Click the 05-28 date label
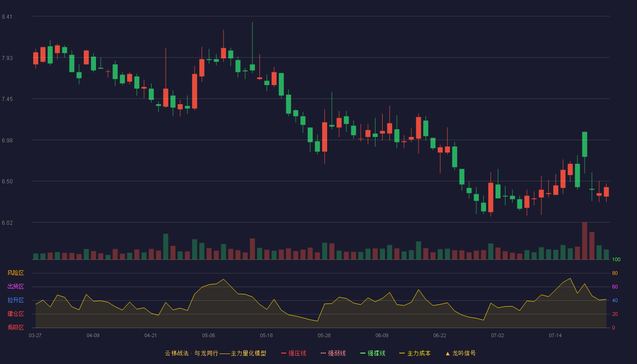Image resolution: width=637 pixels, height=364 pixels. point(324,335)
